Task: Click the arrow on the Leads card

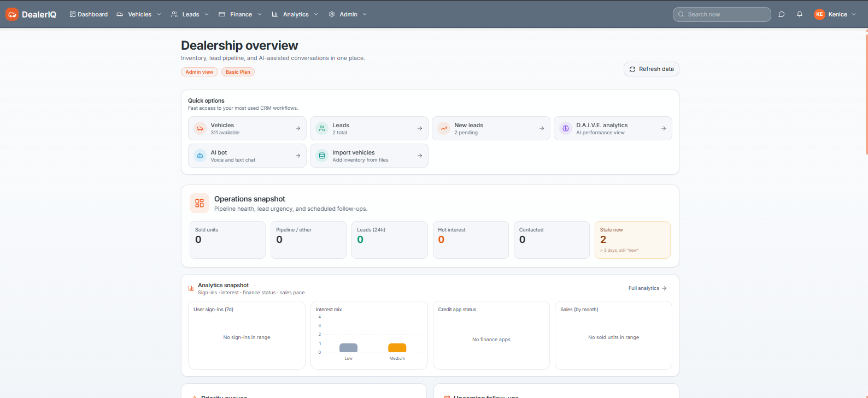Action: pos(420,128)
